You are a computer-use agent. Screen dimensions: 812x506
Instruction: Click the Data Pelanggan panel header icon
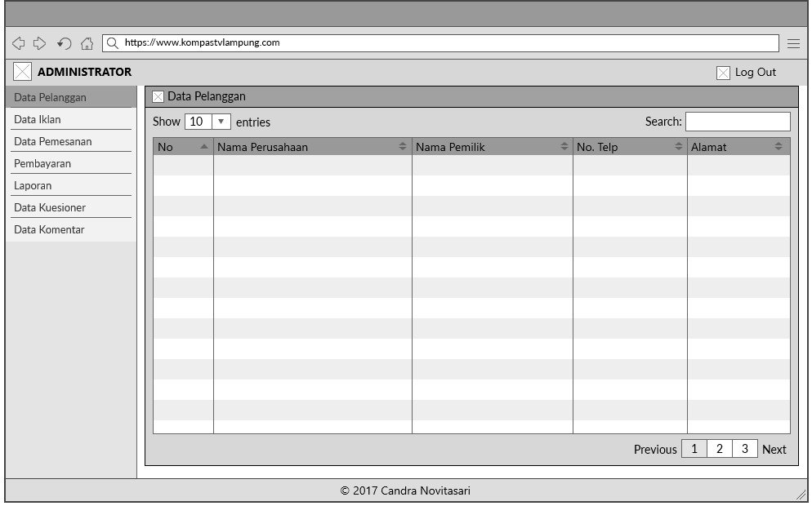(158, 97)
